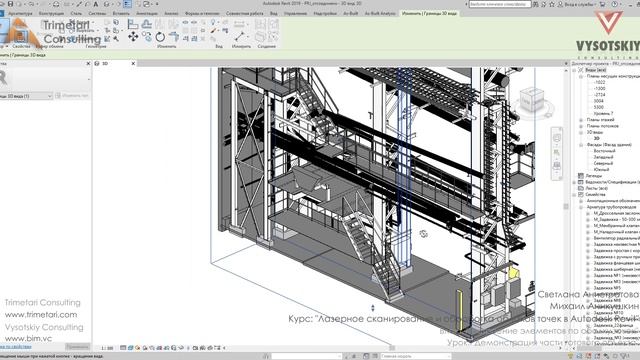Click the 3D view horizontal scrollbar

[x=392, y=348]
